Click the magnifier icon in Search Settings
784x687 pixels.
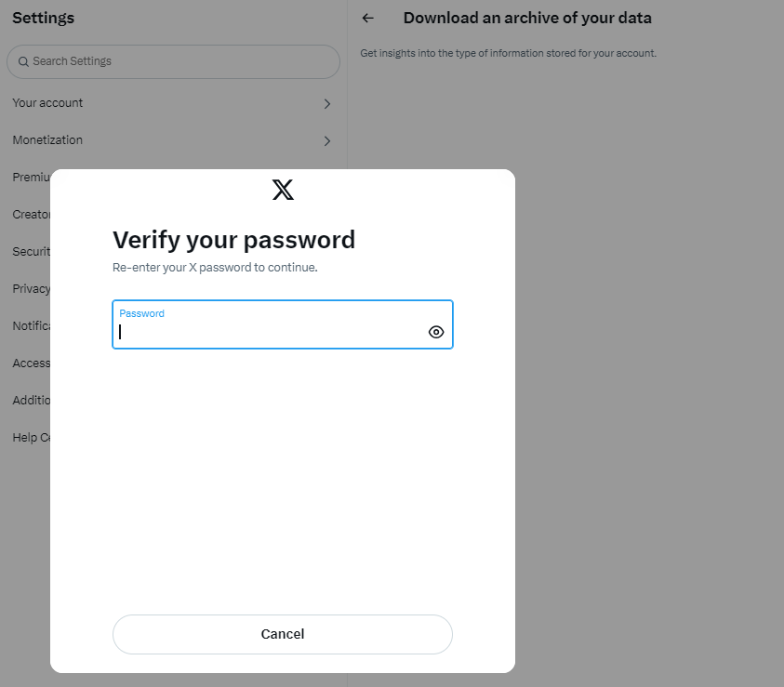coord(23,61)
